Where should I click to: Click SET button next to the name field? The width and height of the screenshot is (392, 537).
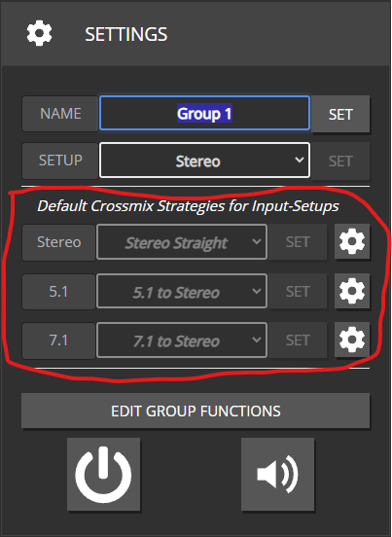[x=340, y=114]
